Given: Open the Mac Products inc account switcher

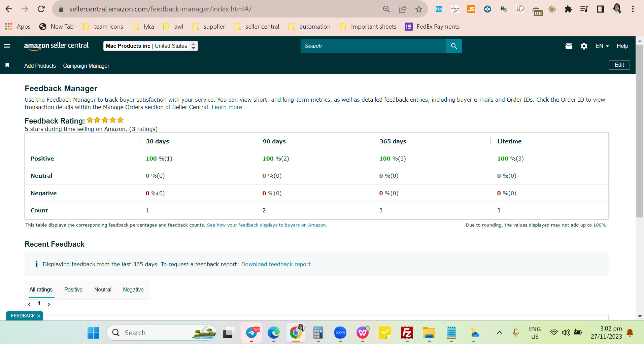Looking at the screenshot, I should pyautogui.click(x=150, y=46).
